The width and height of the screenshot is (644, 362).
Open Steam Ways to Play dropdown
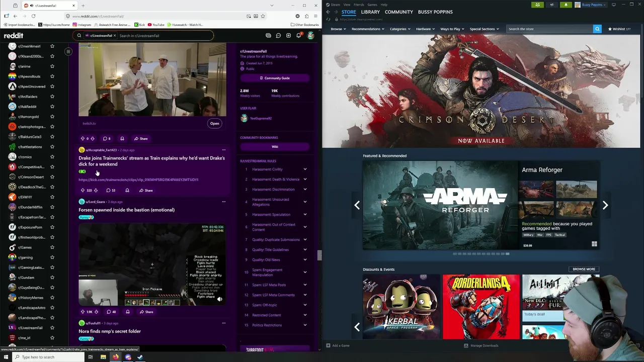click(452, 29)
